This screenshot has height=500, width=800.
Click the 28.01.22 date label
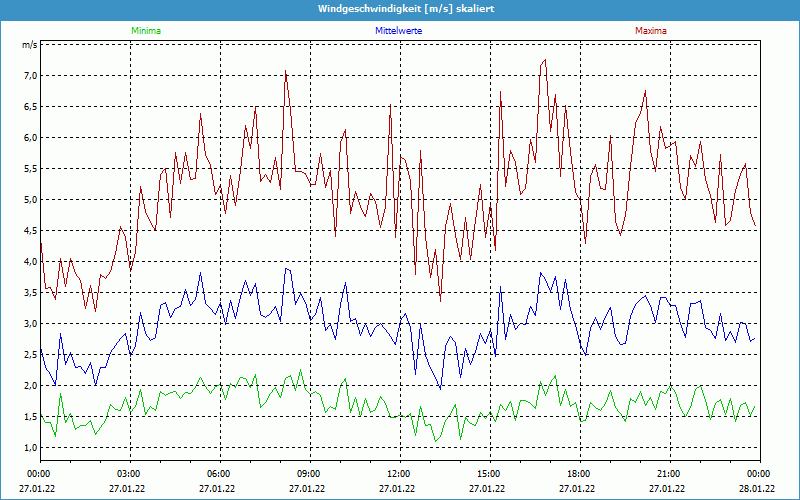(x=757, y=489)
